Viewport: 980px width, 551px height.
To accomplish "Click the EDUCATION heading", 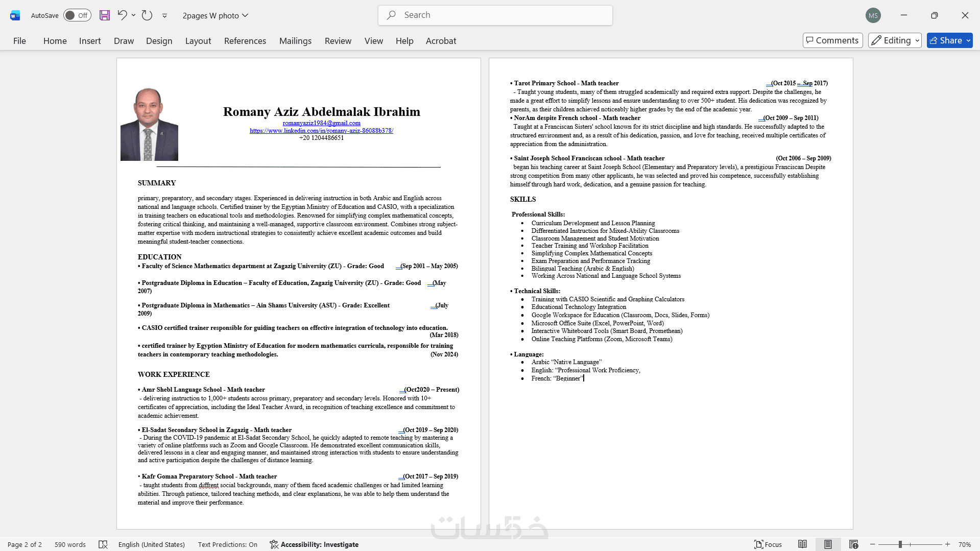I will pos(160,257).
